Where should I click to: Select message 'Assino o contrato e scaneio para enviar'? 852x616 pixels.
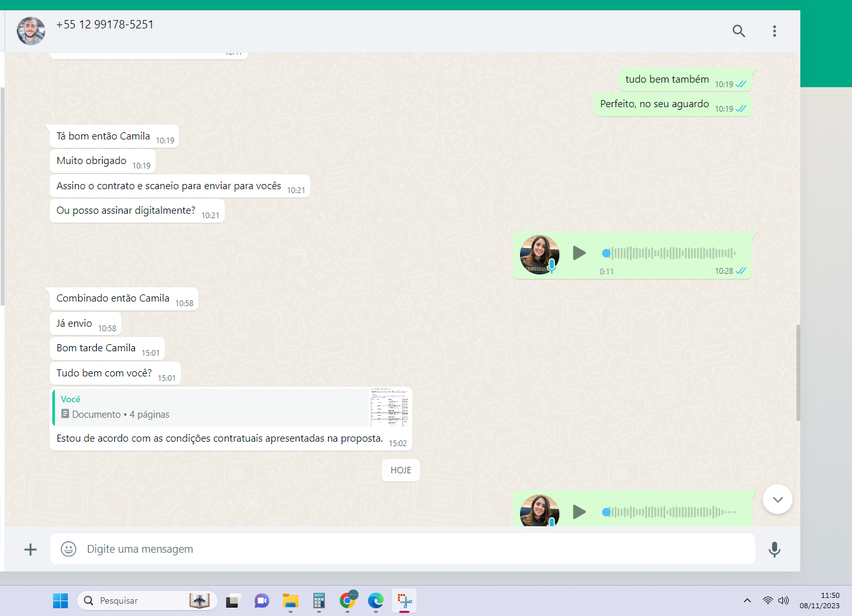pos(180,186)
